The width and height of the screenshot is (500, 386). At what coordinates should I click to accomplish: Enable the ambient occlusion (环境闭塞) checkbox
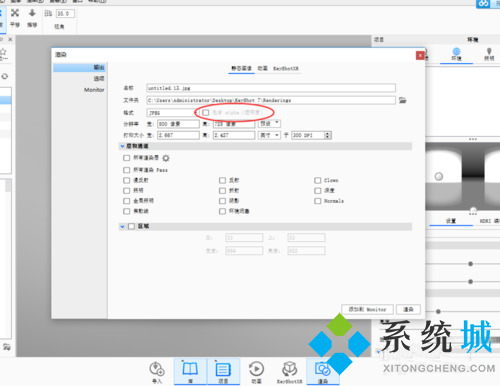tap(222, 211)
